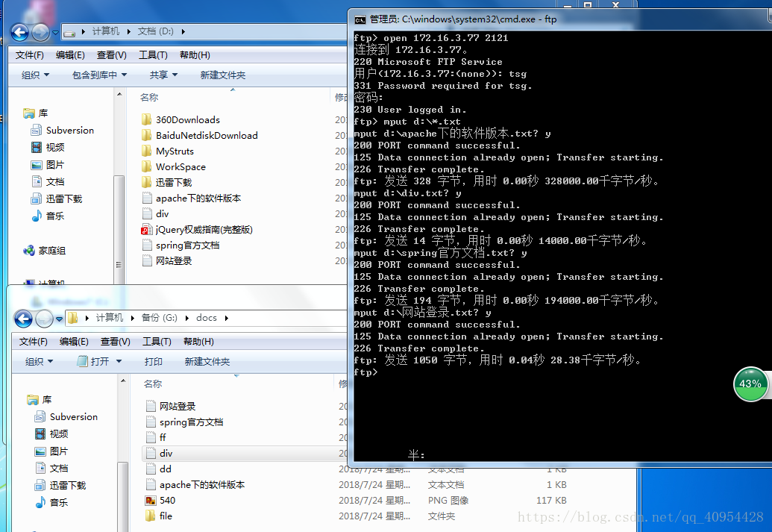Open 文件(F) menu in D: drive window
772x532 pixels.
[30, 55]
